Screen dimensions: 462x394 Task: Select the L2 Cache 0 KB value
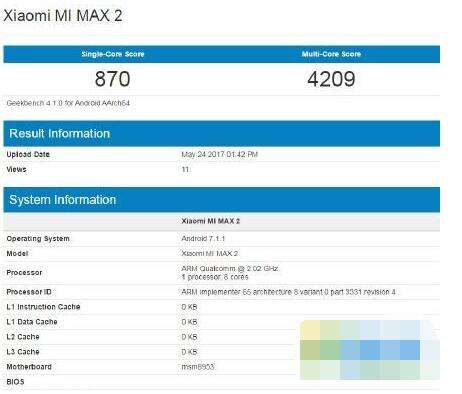pyautogui.click(x=189, y=337)
